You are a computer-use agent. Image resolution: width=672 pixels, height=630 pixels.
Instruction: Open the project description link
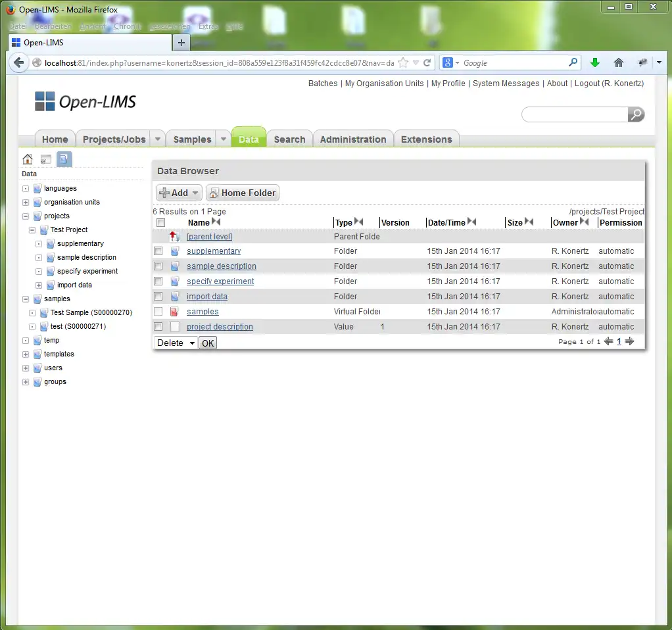click(x=220, y=327)
